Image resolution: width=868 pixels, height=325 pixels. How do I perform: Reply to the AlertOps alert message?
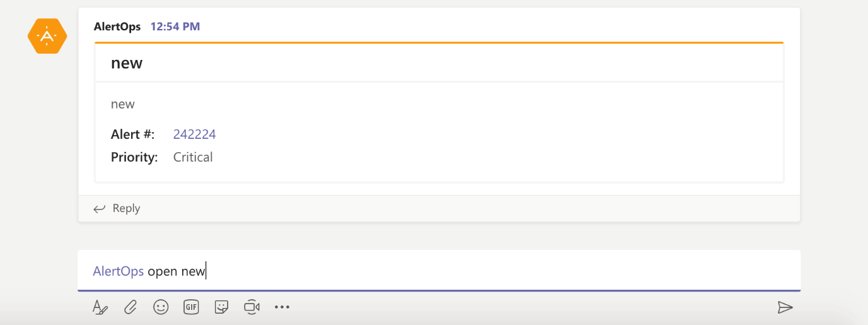pos(117,208)
